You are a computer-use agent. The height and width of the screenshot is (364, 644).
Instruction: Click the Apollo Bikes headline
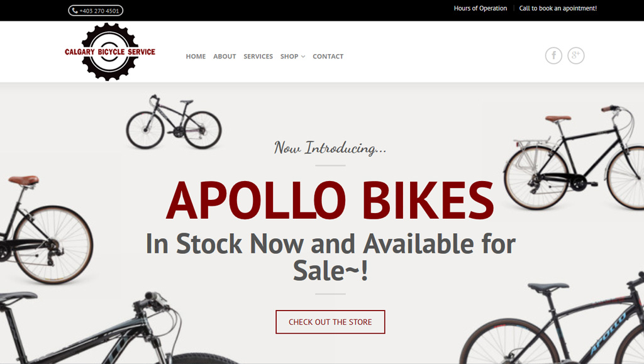(x=330, y=201)
